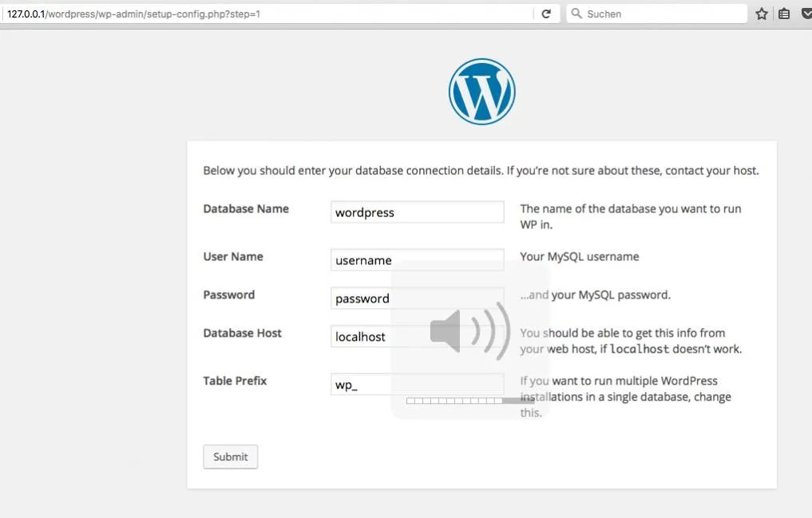Click the Database Host label
The height and width of the screenshot is (518, 812).
(243, 333)
